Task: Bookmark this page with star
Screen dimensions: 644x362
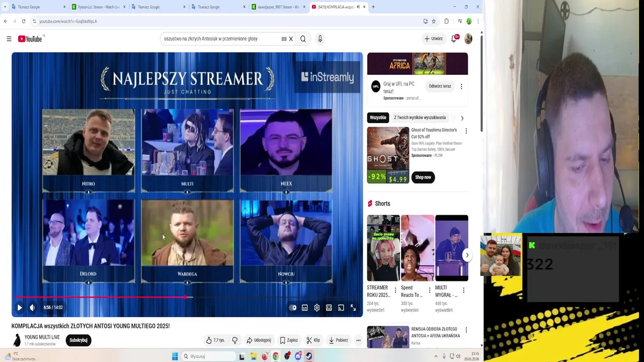Action: coord(434,21)
